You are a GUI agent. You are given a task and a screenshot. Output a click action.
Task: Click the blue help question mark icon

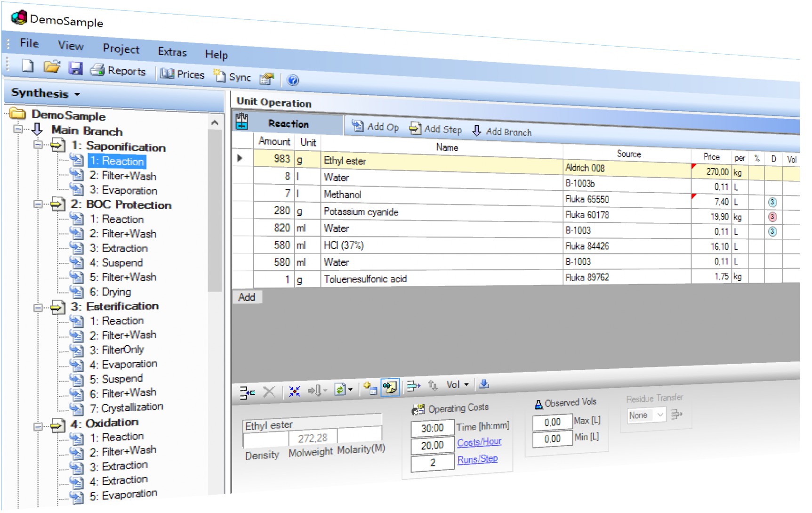[x=293, y=80]
